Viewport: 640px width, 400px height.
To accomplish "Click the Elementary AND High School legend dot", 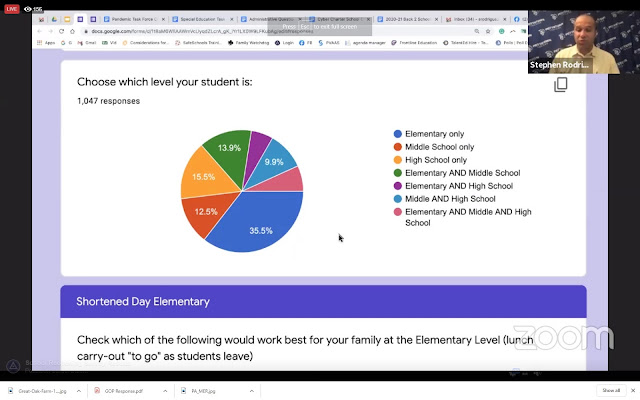I will coord(398,186).
